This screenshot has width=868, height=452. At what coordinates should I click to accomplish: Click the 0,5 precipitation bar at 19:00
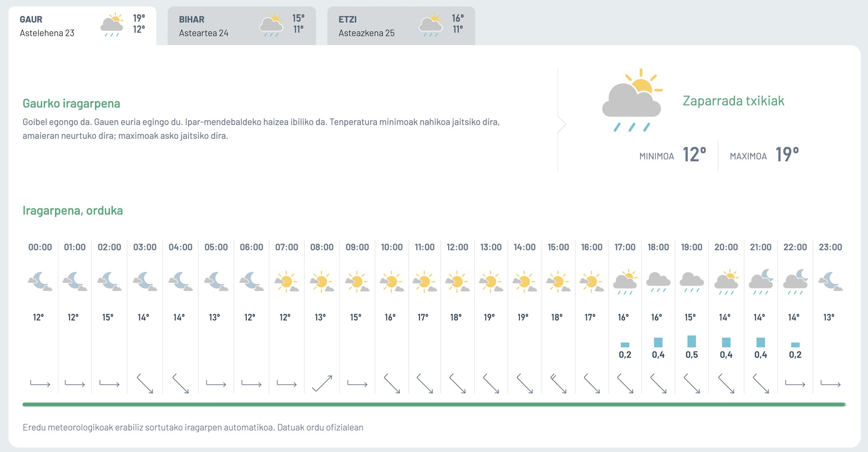click(x=692, y=341)
